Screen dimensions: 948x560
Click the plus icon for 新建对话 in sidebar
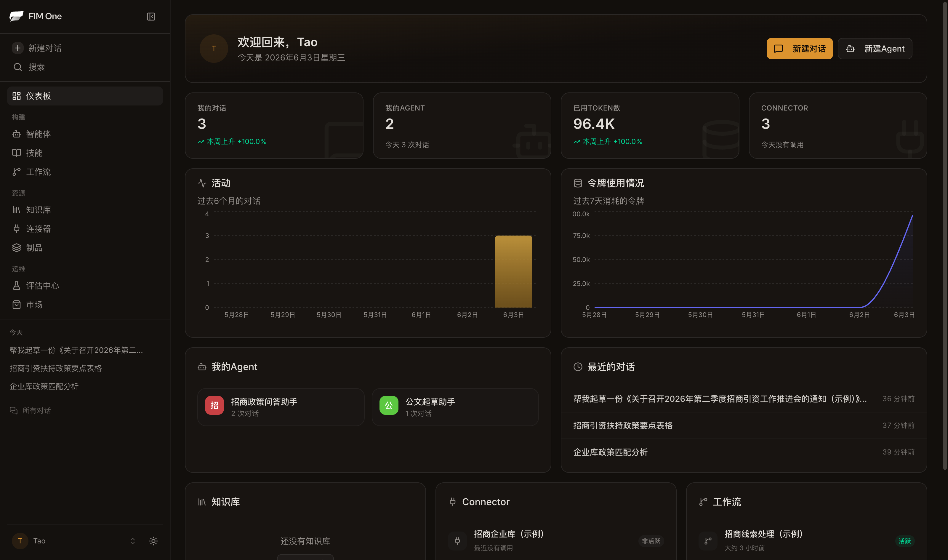click(17, 48)
